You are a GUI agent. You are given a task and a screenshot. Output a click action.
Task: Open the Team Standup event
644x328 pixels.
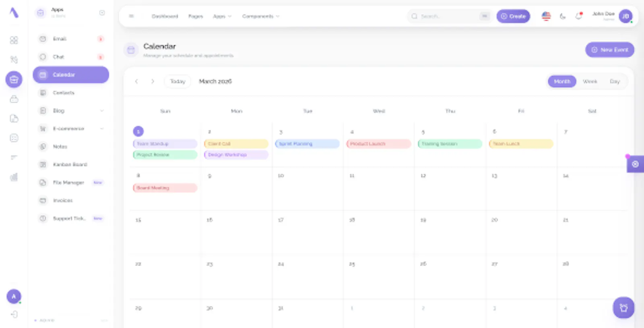tap(165, 144)
